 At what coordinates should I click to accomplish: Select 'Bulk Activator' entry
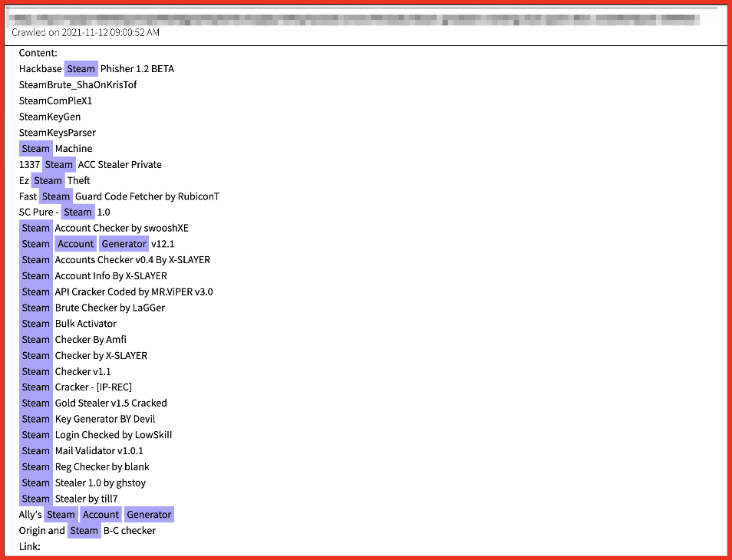point(86,324)
